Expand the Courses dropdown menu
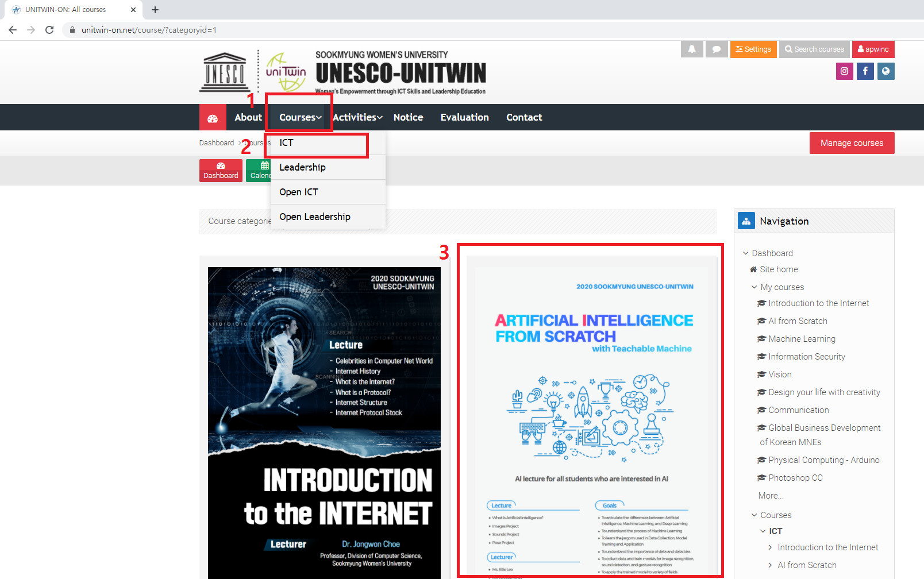Screen dimensions: 924x579 (300, 117)
